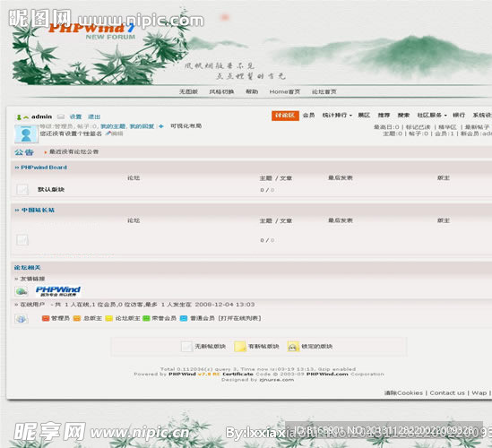Collapse the 中国站长站 category
This screenshot has width=492, height=448.
pyautogui.click(x=17, y=210)
